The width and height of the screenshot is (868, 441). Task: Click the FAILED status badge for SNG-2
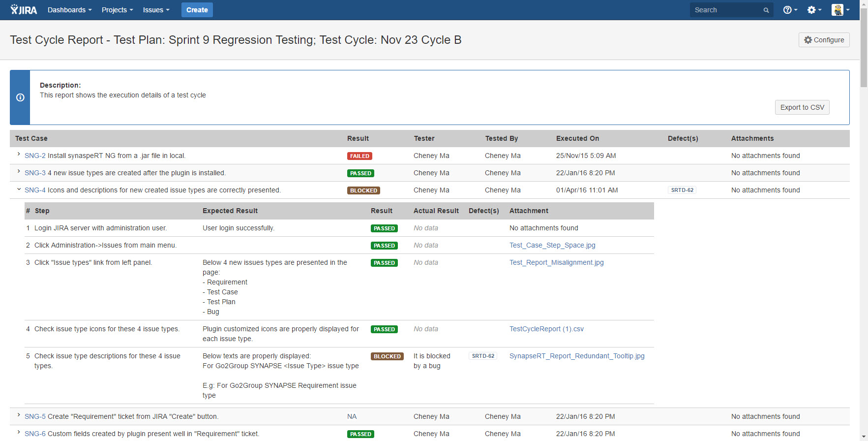coord(359,156)
